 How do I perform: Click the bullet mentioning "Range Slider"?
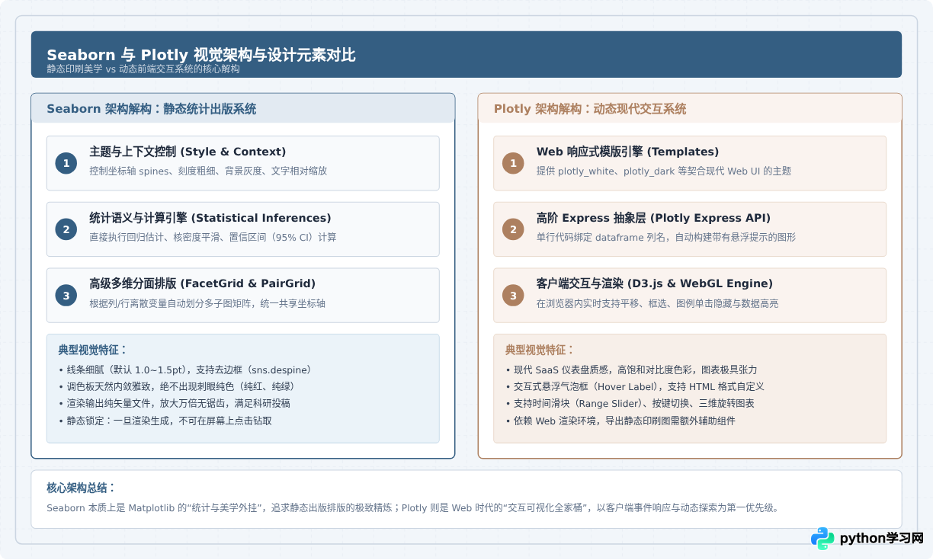[x=630, y=403]
